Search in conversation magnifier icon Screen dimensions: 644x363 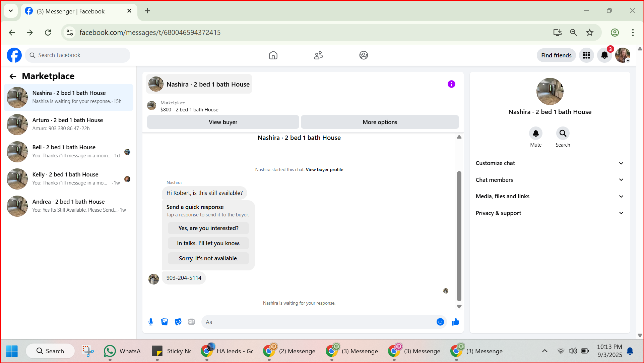click(x=563, y=134)
